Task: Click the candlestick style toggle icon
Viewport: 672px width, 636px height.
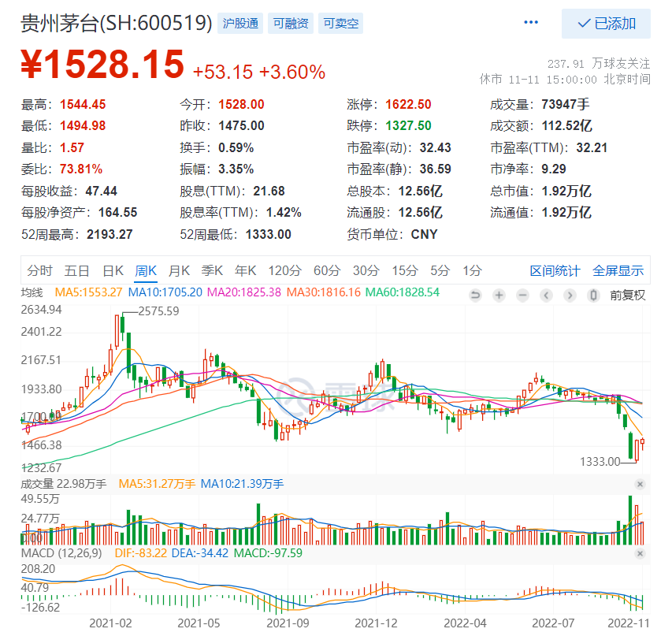Action: [x=593, y=295]
